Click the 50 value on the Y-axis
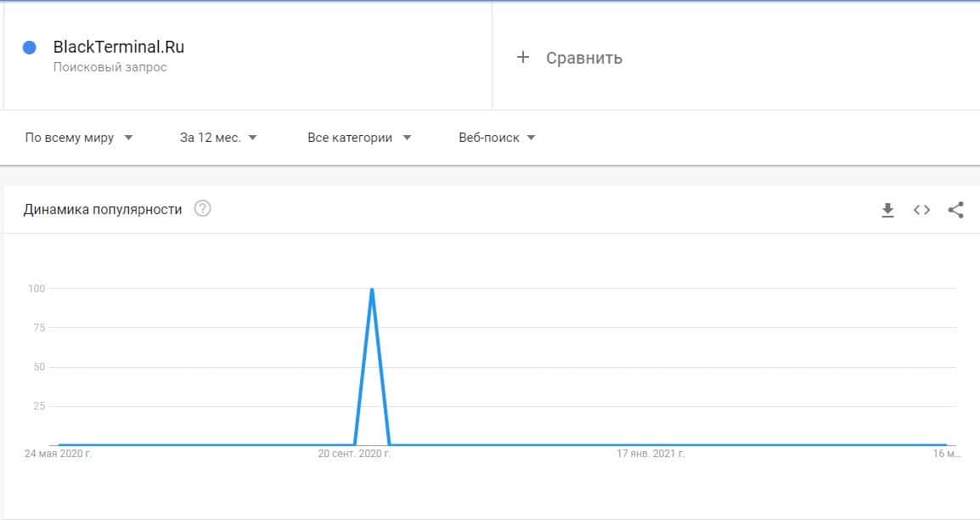This screenshot has height=520, width=980. tap(37, 367)
